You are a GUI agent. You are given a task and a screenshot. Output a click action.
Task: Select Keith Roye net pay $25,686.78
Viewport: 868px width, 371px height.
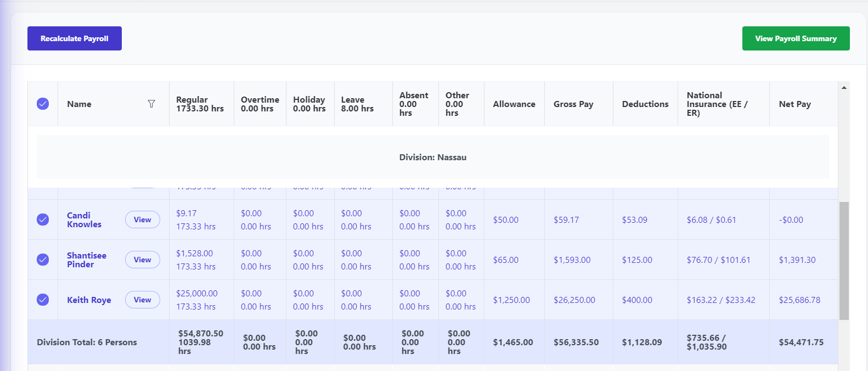click(x=800, y=300)
